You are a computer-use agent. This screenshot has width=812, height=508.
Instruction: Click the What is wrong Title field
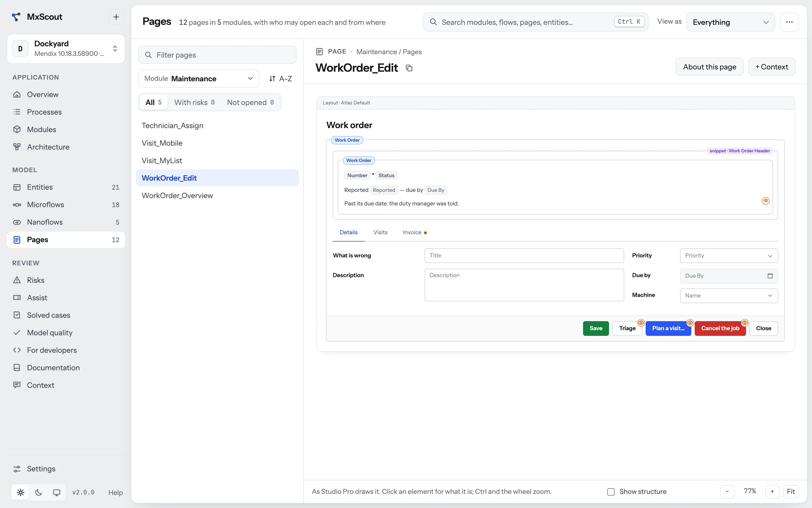[x=524, y=256]
